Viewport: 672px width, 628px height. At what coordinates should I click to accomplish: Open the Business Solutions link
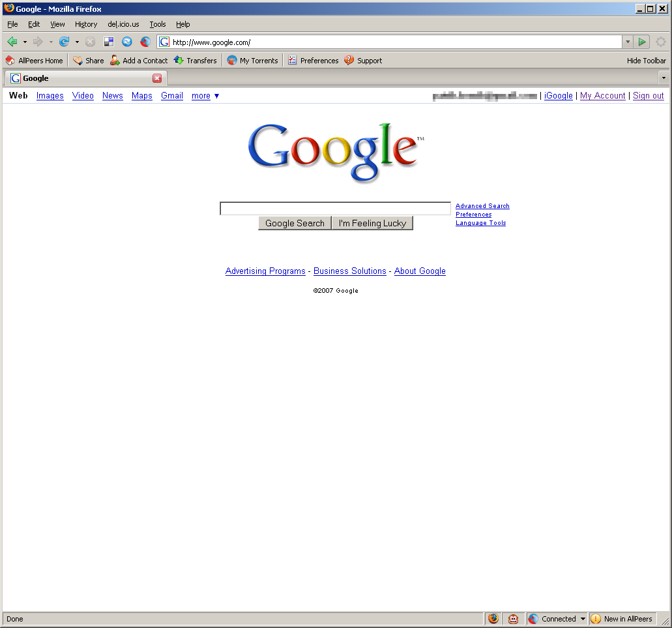click(350, 271)
